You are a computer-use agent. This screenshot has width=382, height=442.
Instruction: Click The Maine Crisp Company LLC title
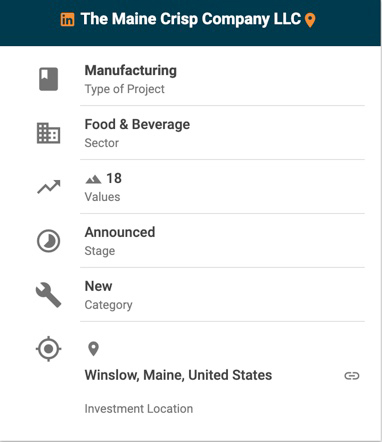(191, 19)
